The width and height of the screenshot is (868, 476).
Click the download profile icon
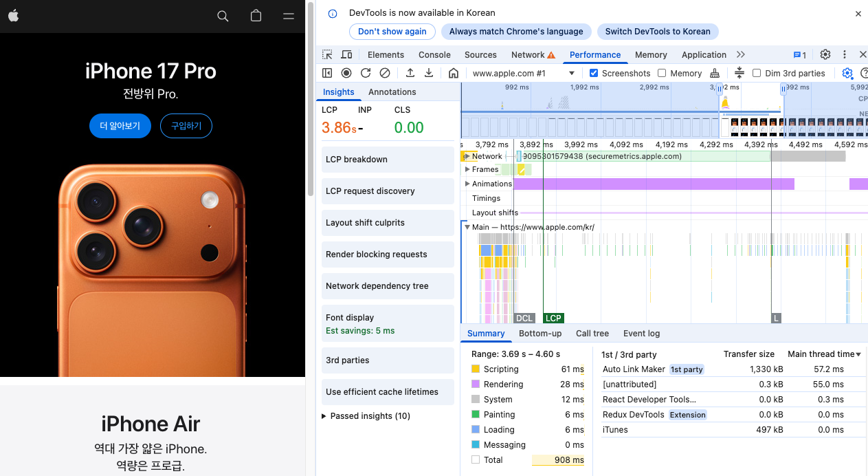coord(429,73)
